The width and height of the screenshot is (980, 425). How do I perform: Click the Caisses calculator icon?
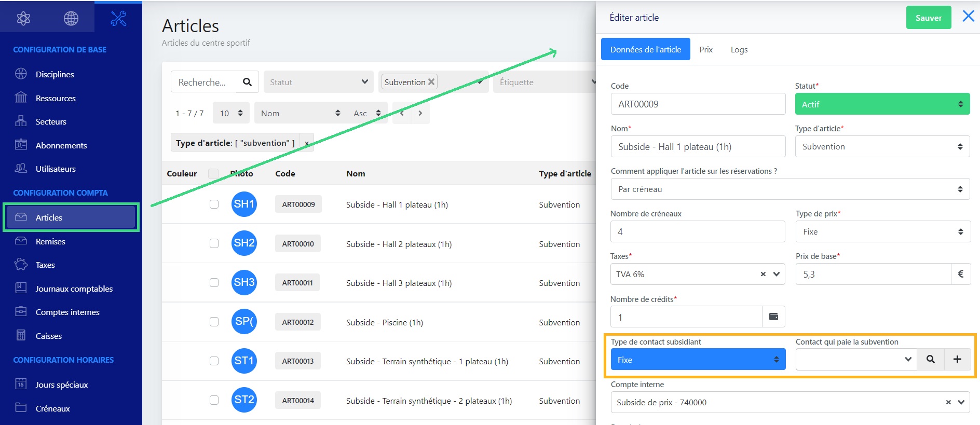tap(21, 335)
